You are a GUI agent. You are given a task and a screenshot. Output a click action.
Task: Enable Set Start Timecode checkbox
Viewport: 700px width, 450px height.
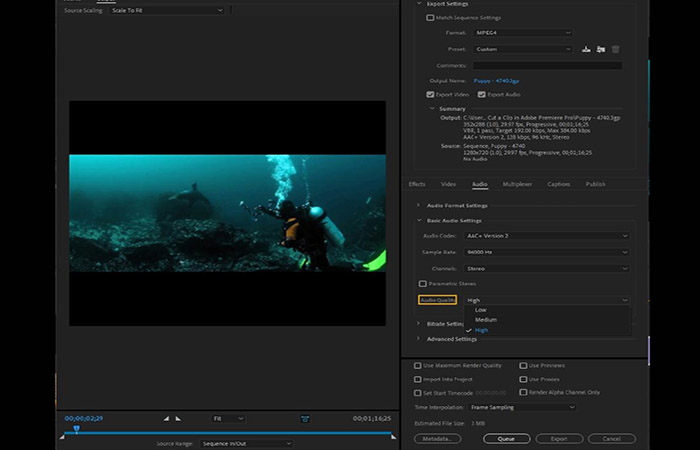click(417, 393)
